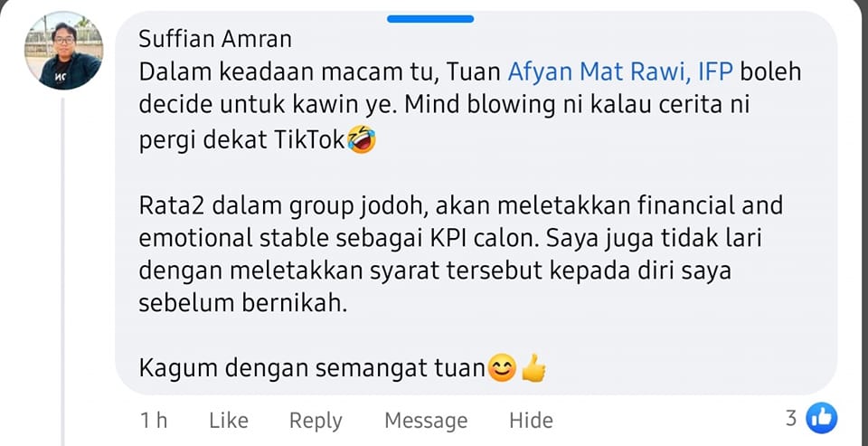Tap the vertical thread line under avatar
Screen dimensions: 868x446
click(63, 271)
